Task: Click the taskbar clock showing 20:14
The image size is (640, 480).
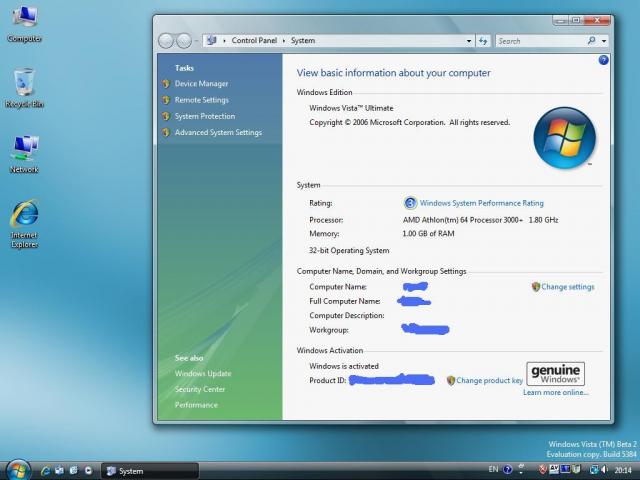Action: point(623,470)
